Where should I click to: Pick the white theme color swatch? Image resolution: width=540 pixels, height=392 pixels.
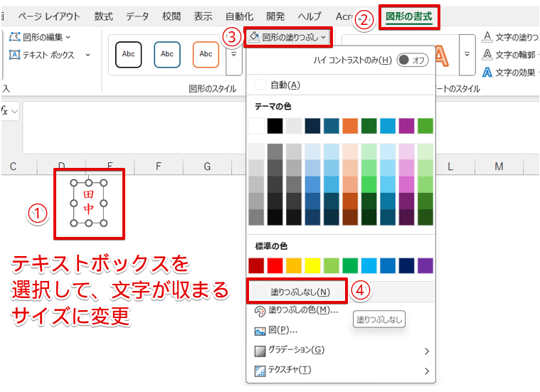click(x=256, y=126)
